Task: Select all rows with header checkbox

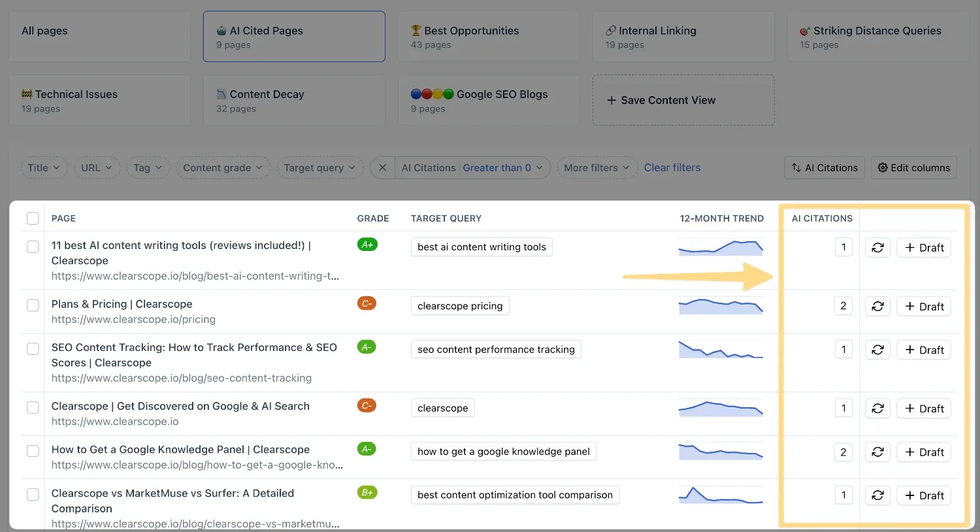Action: [33, 218]
